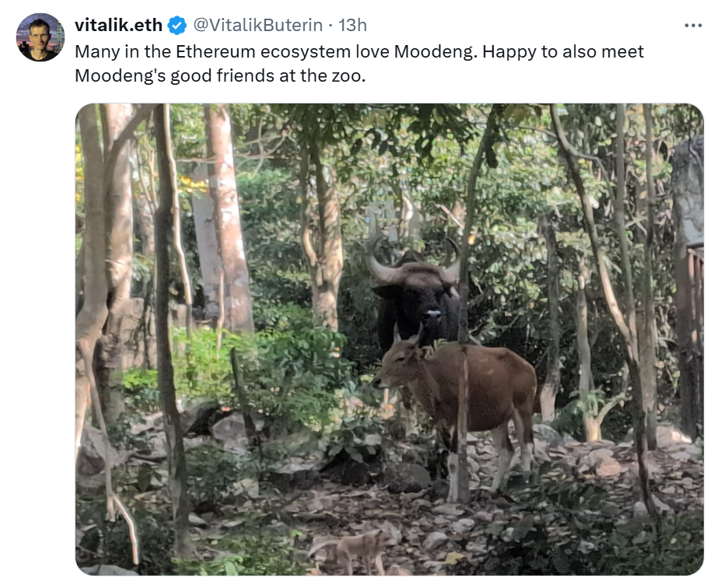Open the vitalik.eth profile avatar
Image resolution: width=717 pixels, height=588 pixels.
(40, 37)
